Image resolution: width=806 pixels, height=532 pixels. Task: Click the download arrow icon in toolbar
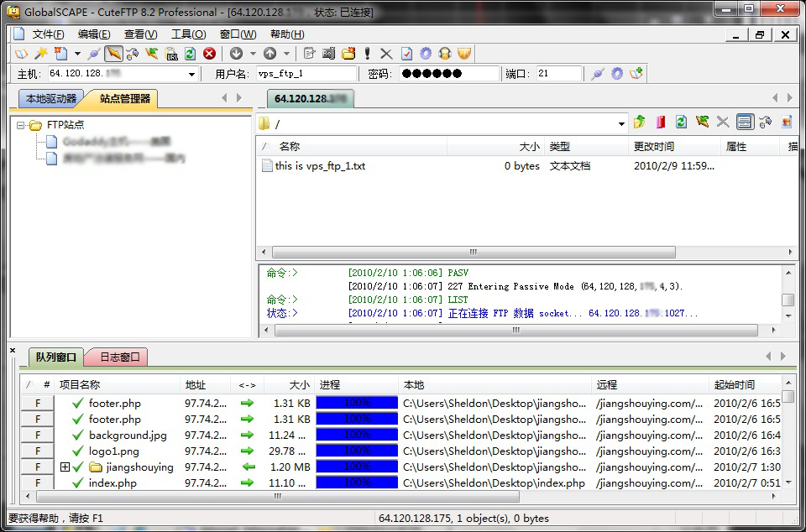(x=236, y=54)
